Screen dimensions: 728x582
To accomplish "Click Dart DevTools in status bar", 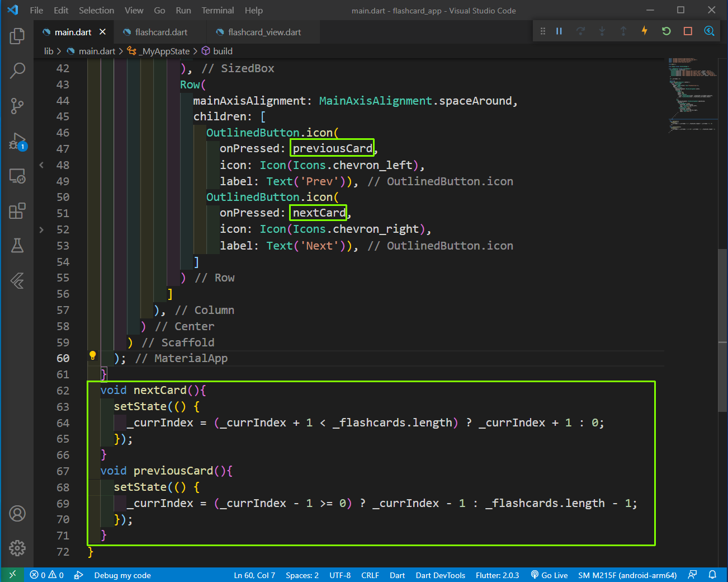I will click(440, 575).
